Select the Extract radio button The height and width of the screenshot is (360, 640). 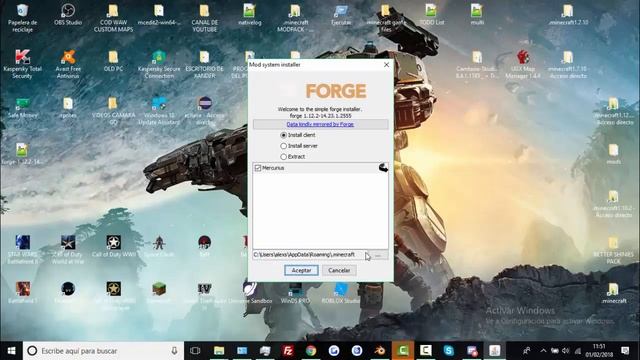(283, 157)
